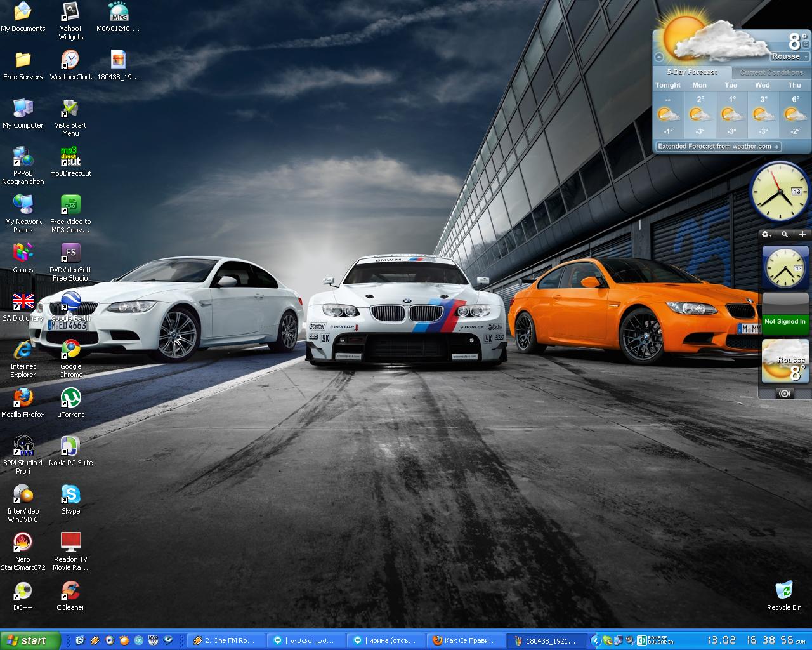Open the Recycle Bin
This screenshot has height=650, width=812.
pyautogui.click(x=784, y=596)
